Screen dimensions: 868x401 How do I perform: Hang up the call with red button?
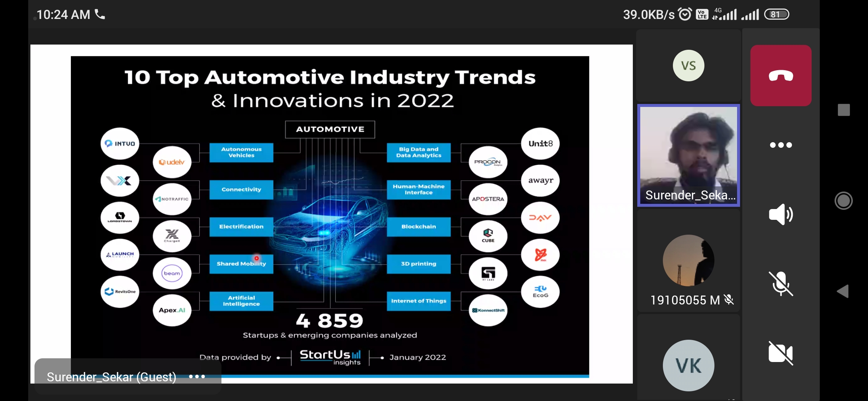(x=780, y=76)
